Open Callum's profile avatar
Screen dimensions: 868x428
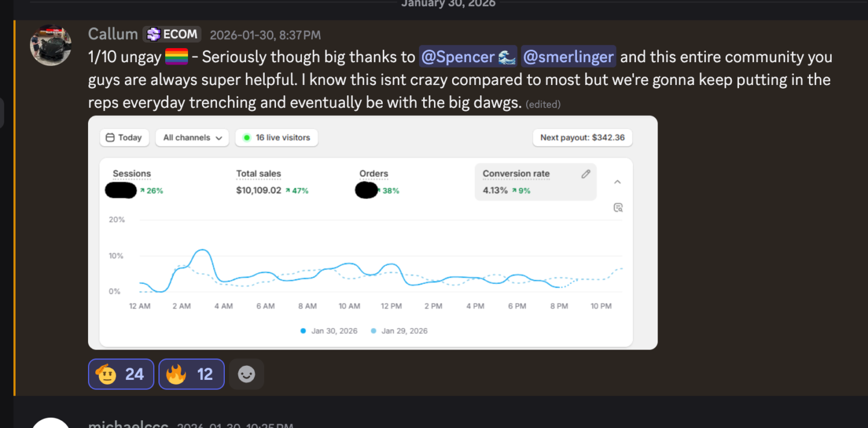[51, 45]
